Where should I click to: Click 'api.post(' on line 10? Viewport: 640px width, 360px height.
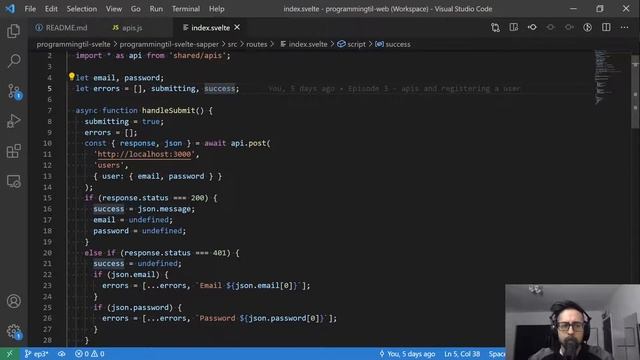(251, 143)
